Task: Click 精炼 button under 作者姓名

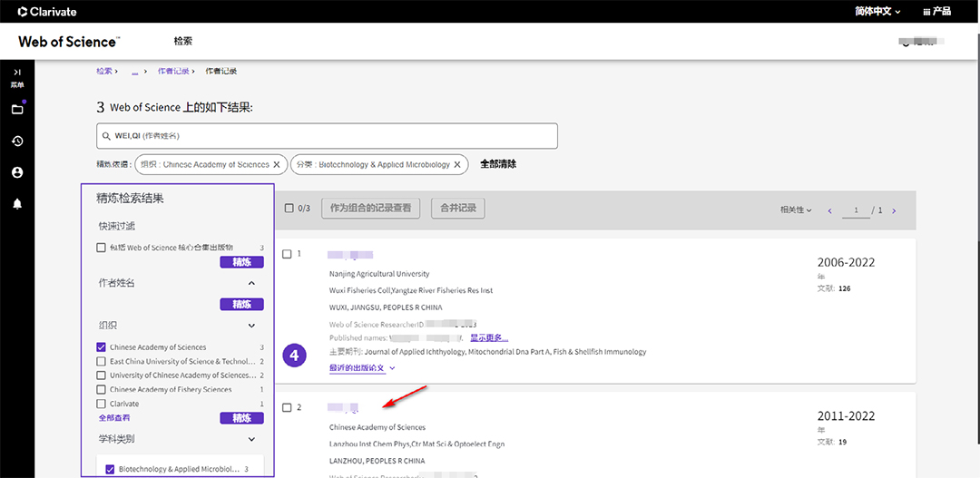Action: 242,304
